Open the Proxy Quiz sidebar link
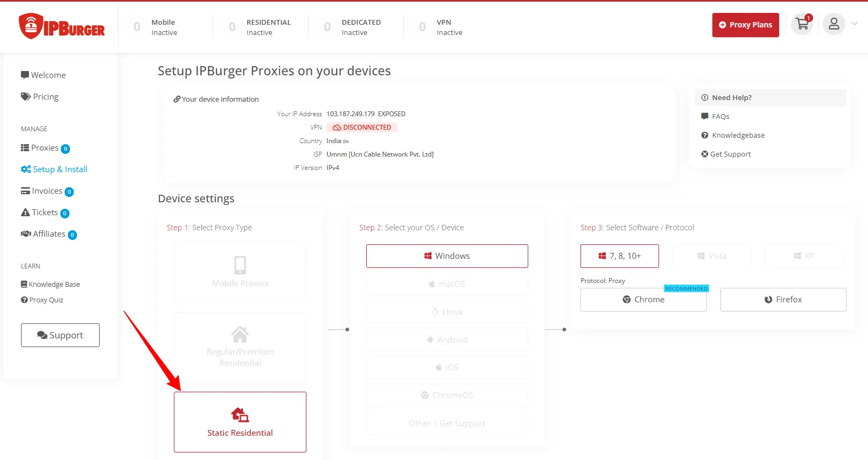 pyautogui.click(x=42, y=300)
